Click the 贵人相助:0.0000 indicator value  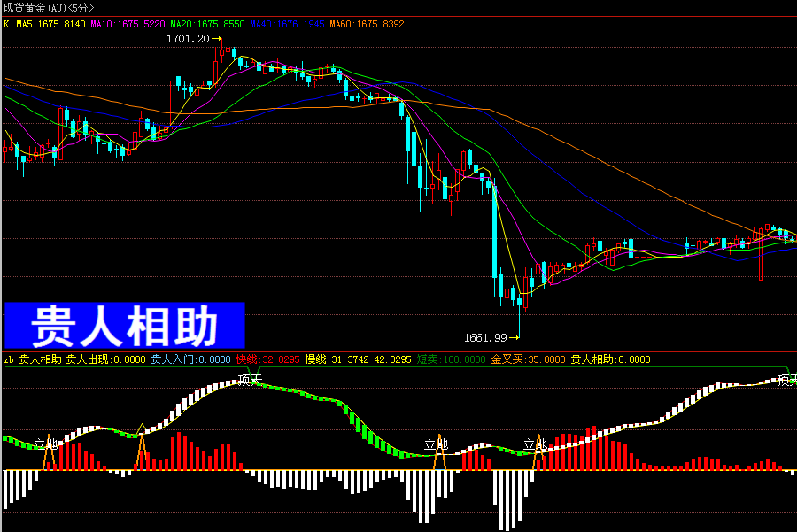[x=610, y=359]
